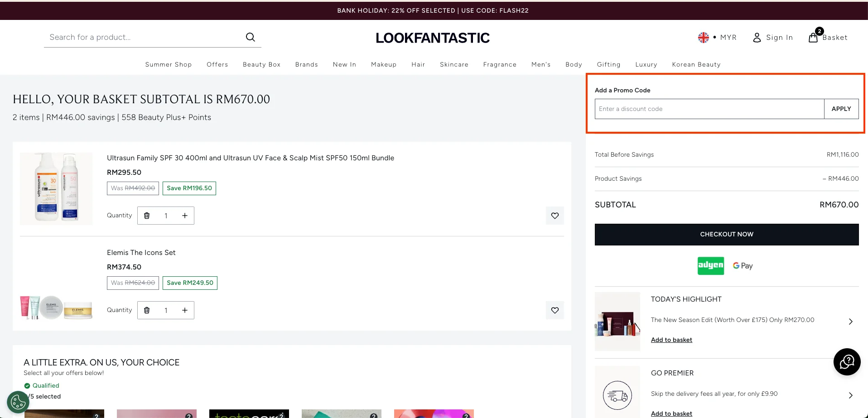Image resolution: width=868 pixels, height=418 pixels.
Task: Open the Summer Shop menu
Action: coord(169,64)
